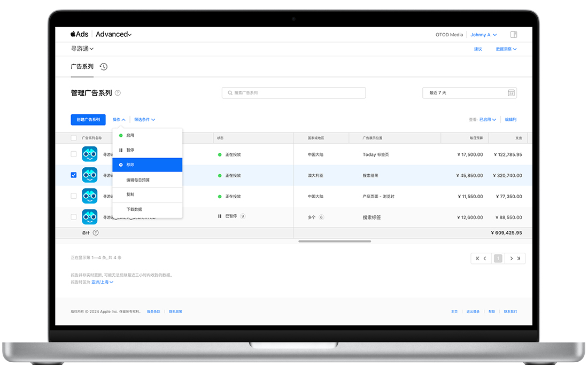Viewport: 588px width, 374px height.
Task: Open the 隐私政策 footer link
Action: click(175, 311)
